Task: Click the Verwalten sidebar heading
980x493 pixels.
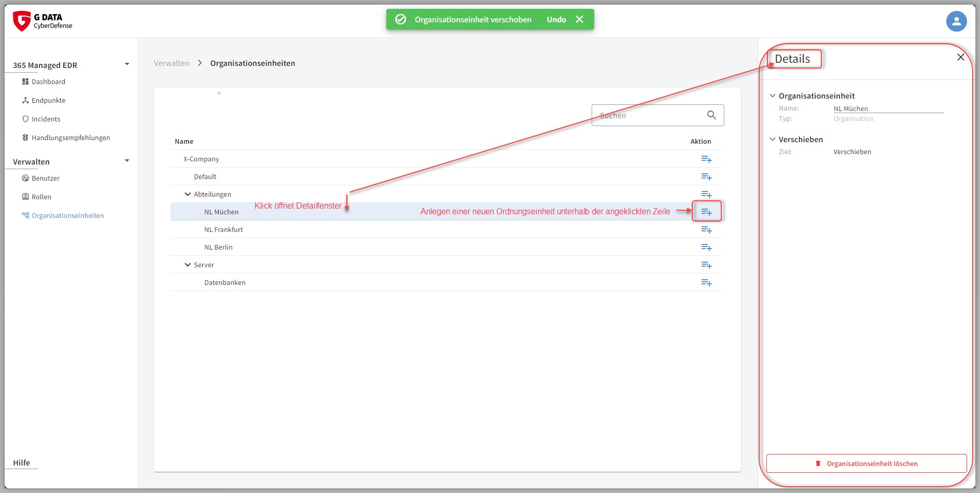Action: pos(31,161)
